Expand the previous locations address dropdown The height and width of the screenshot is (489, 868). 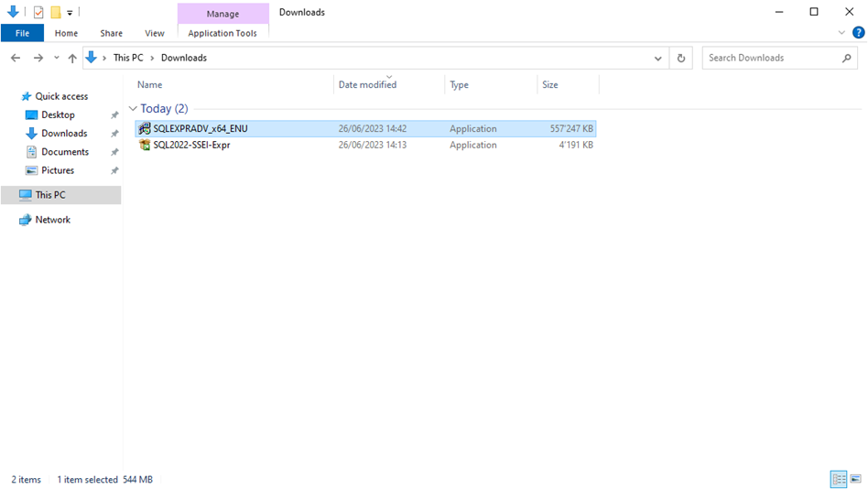coord(657,58)
